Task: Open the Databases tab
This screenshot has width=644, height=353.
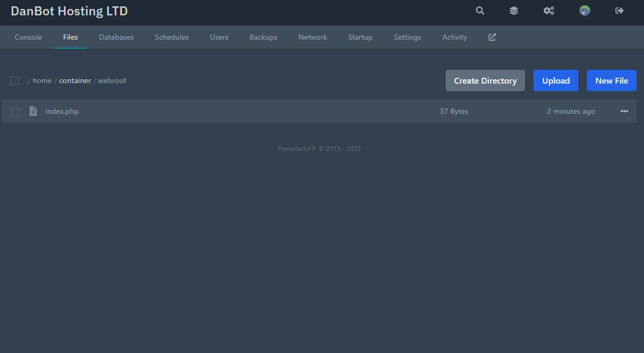Action: tap(116, 37)
